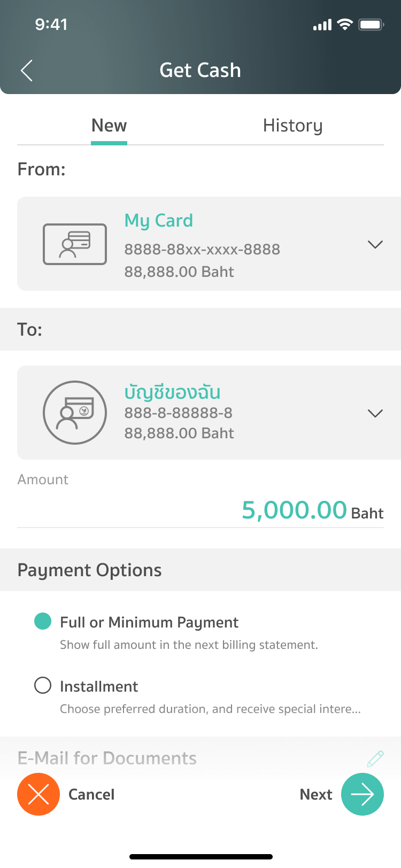Tap the battery icon in status bar
The width and height of the screenshot is (401, 868).
[371, 25]
